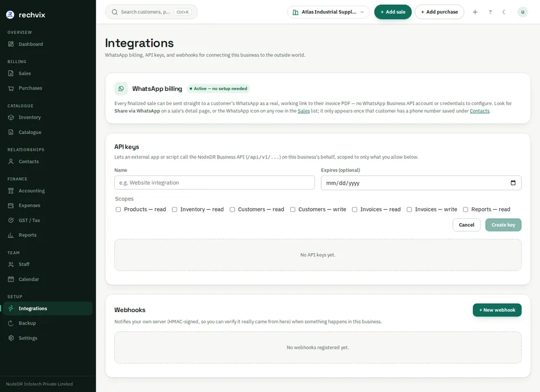Click the Create key button
The image size is (540, 392).
tap(503, 225)
